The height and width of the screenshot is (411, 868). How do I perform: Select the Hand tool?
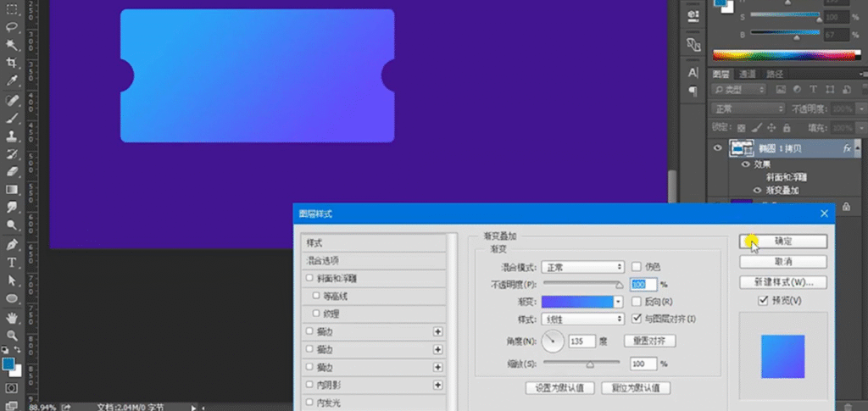coord(12,318)
